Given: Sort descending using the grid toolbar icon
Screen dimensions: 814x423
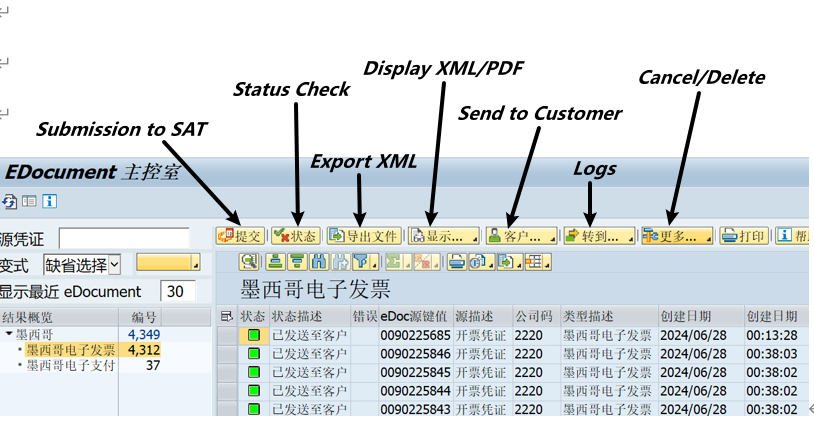Looking at the screenshot, I should (297, 262).
